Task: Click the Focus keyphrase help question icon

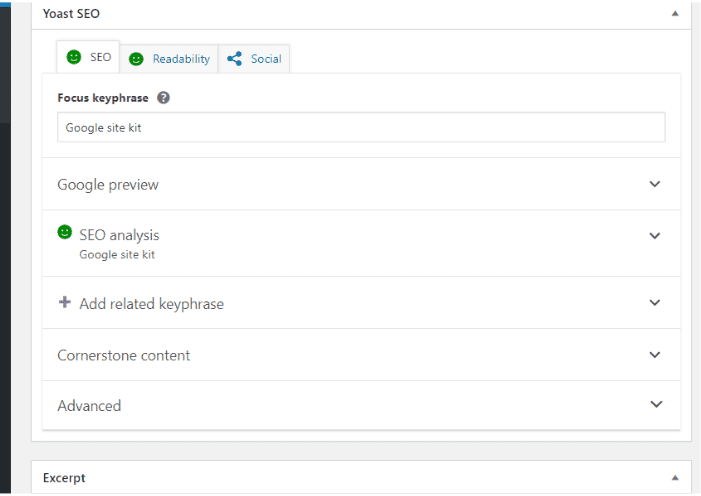Action: click(x=163, y=98)
